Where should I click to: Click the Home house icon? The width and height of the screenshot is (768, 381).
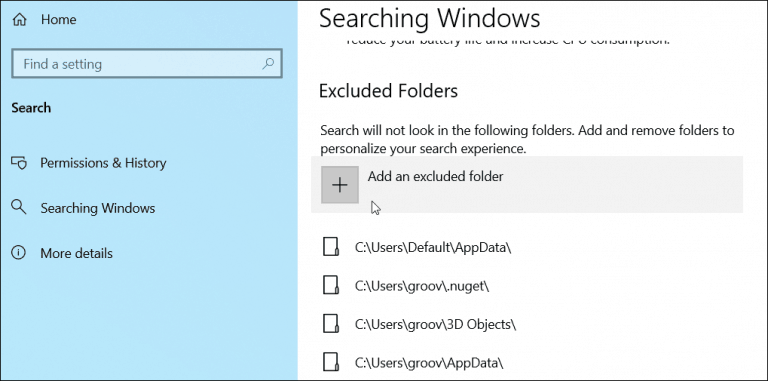click(x=19, y=20)
